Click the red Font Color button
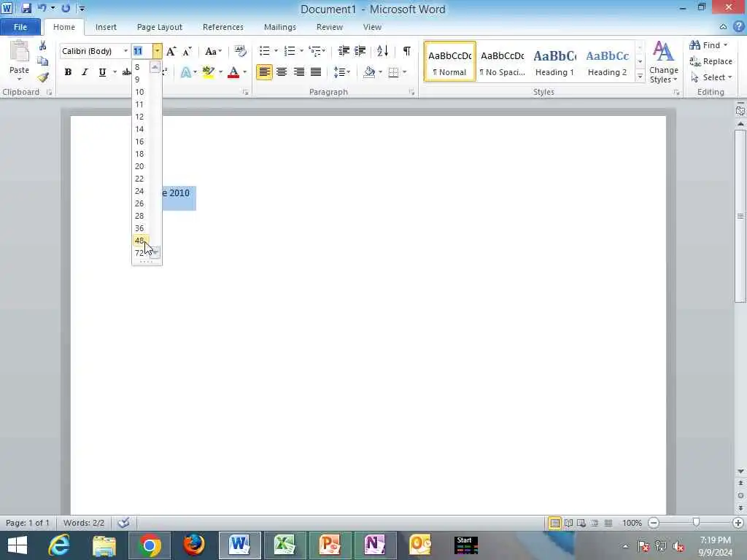 coord(233,72)
